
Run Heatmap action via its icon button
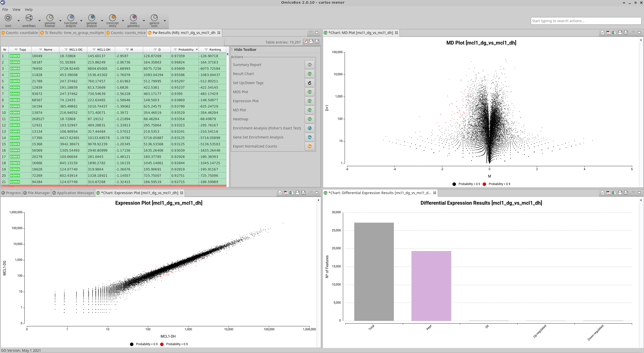pyautogui.click(x=309, y=119)
